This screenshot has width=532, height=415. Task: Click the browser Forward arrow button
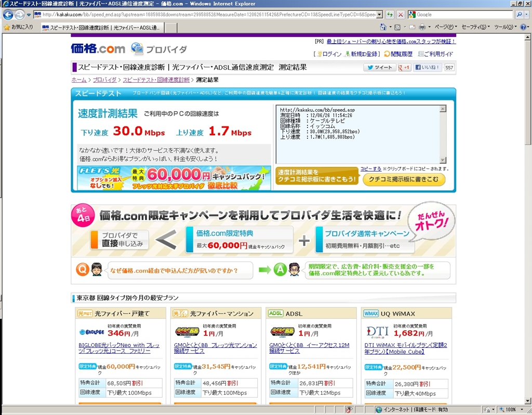point(20,15)
